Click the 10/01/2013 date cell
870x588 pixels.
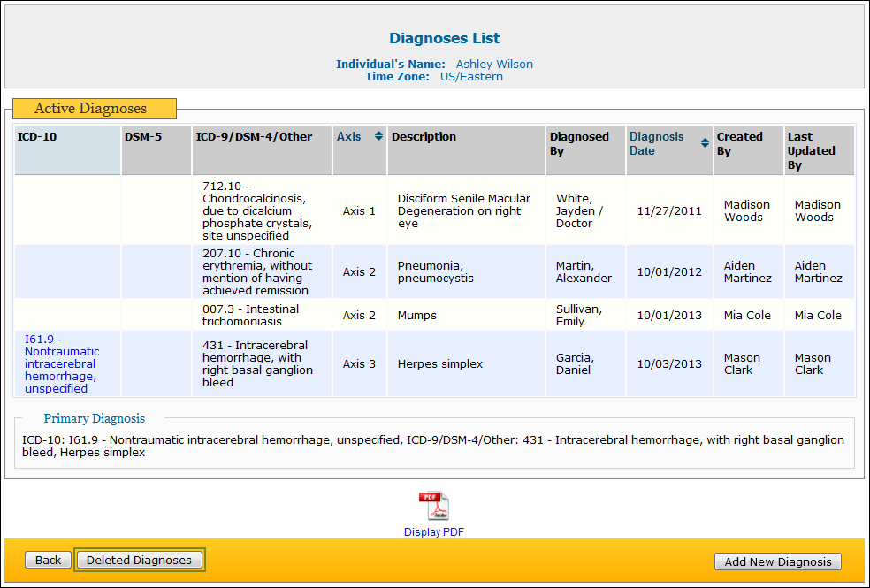coord(669,315)
